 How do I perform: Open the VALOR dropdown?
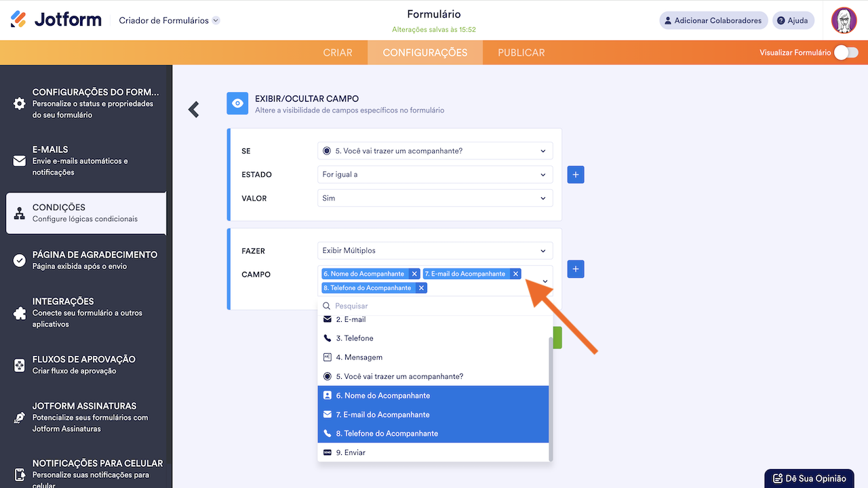(435, 199)
